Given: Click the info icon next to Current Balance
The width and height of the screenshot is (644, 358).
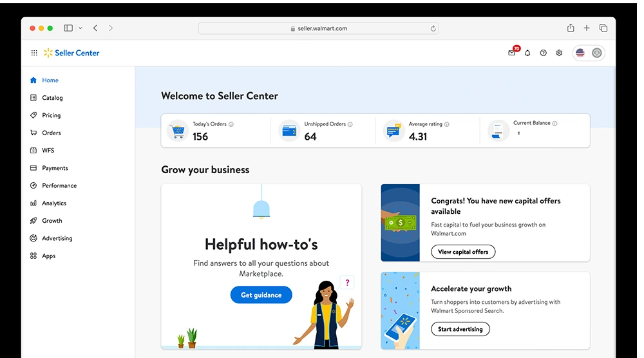Looking at the screenshot, I should (x=554, y=124).
